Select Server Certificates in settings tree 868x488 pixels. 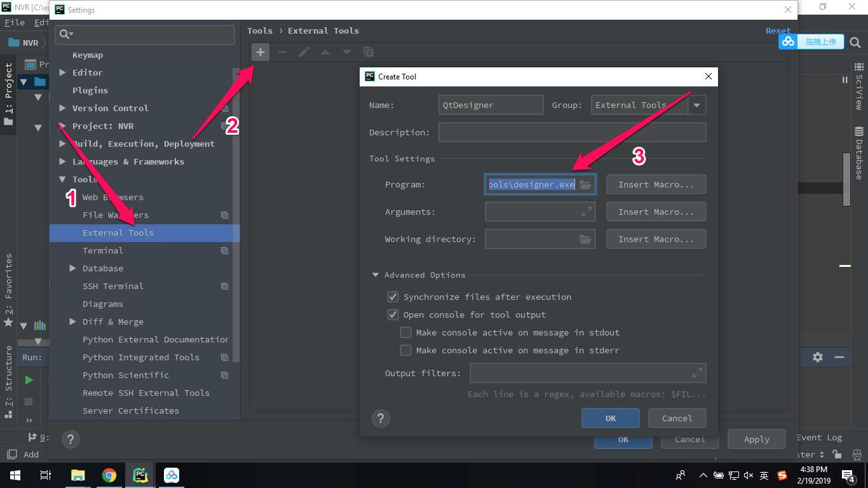(x=131, y=410)
